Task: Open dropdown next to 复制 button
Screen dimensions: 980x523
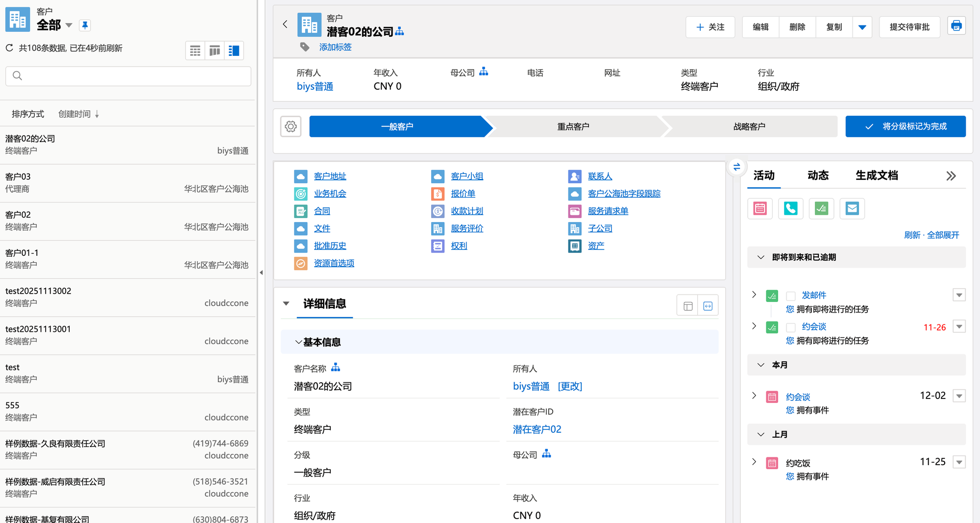Action: tap(862, 27)
